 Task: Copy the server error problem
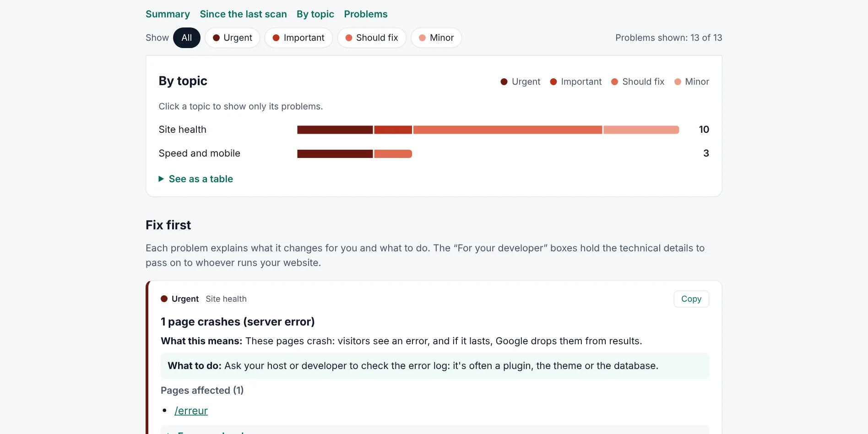coord(691,299)
